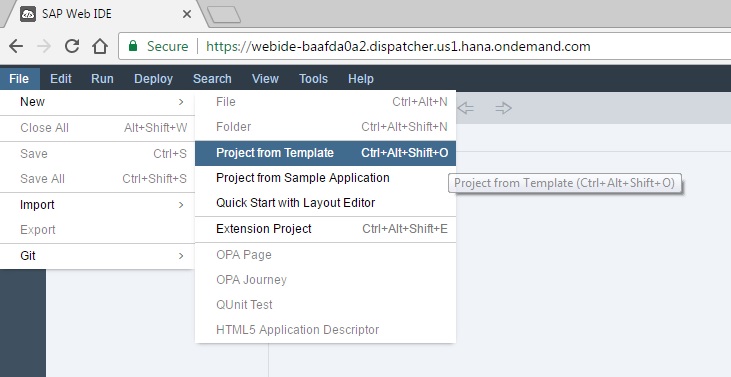Open the Tools menu
Image resolution: width=731 pixels, height=377 pixels.
click(x=313, y=79)
